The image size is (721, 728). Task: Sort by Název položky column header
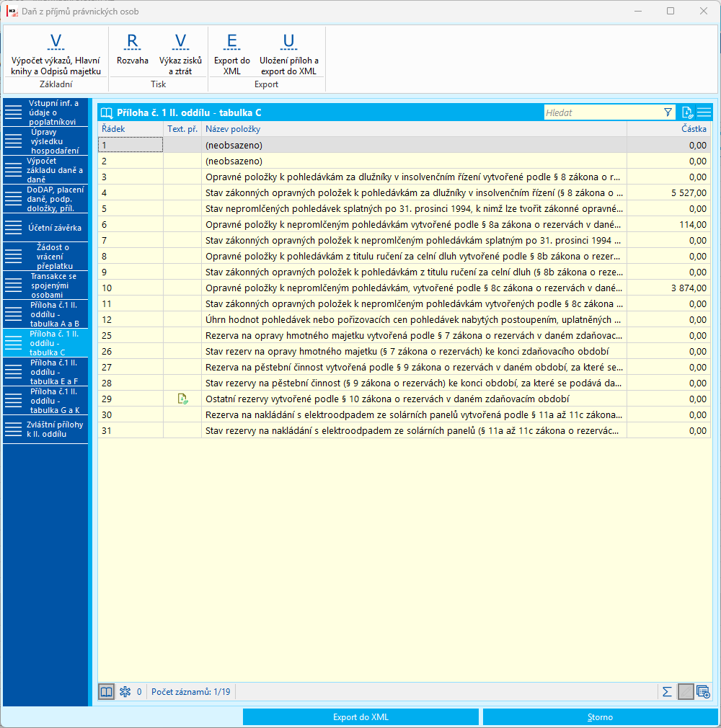(414, 129)
